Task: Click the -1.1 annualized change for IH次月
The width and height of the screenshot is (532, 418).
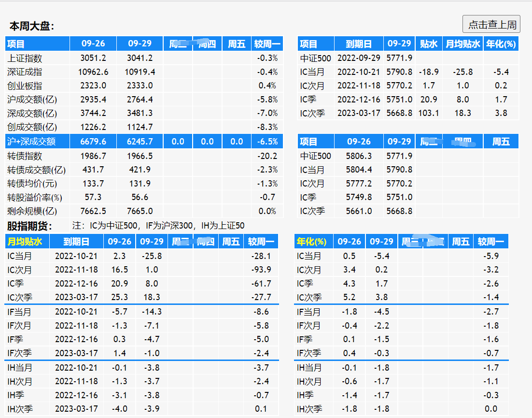Action: point(491,381)
